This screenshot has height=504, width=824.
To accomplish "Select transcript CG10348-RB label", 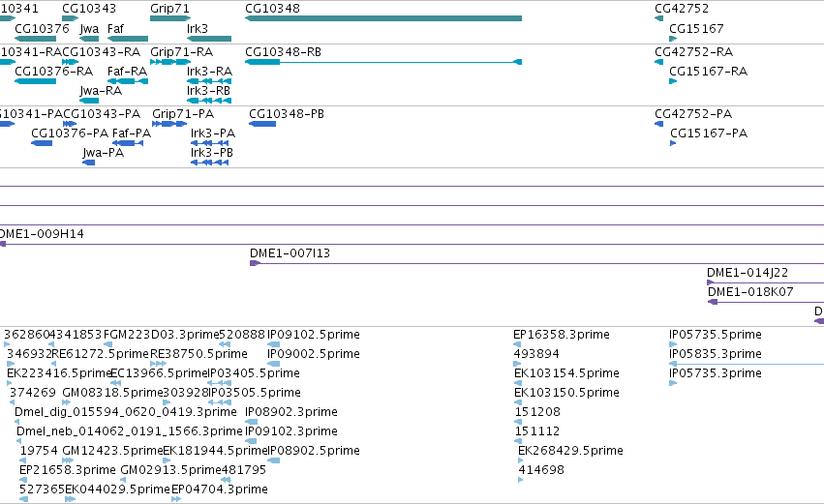I will [x=283, y=52].
